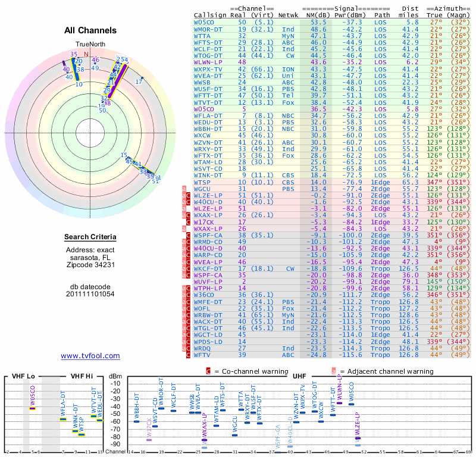Click the W05CO marker in VHF Lo chart

32,408
